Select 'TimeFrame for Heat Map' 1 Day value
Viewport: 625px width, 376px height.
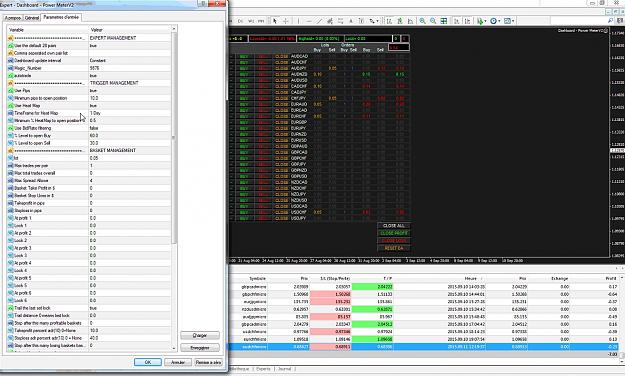(129, 113)
